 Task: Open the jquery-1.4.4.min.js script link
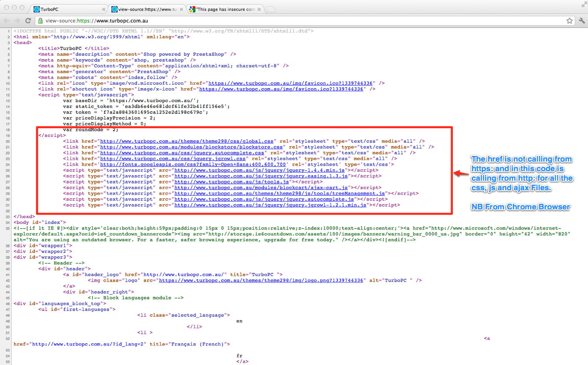coord(259,170)
